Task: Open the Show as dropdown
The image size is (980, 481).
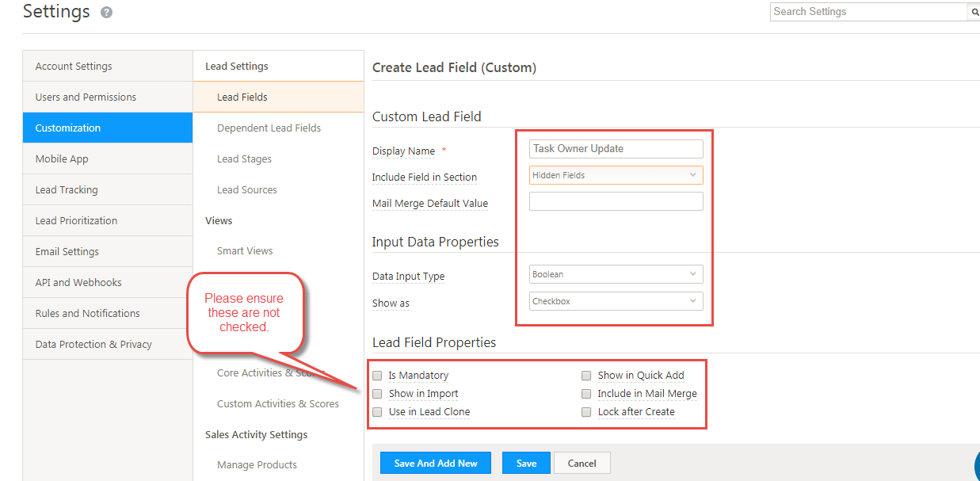Action: (x=616, y=301)
